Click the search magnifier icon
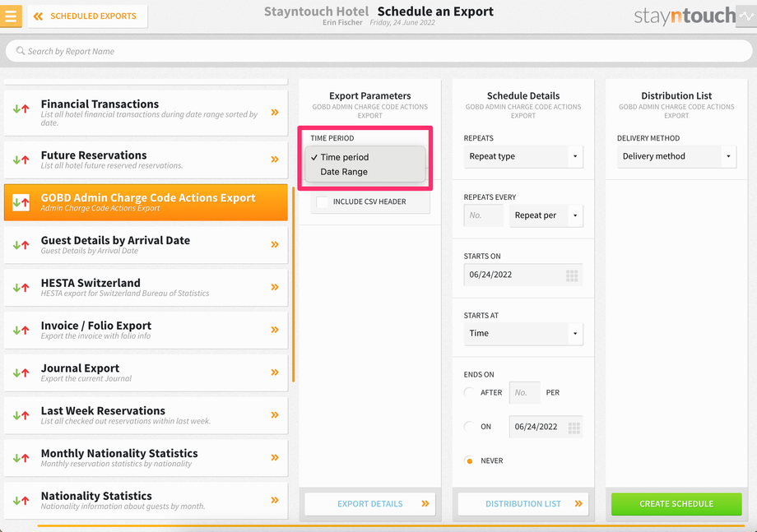Viewport: 757px width, 532px height. pyautogui.click(x=21, y=51)
